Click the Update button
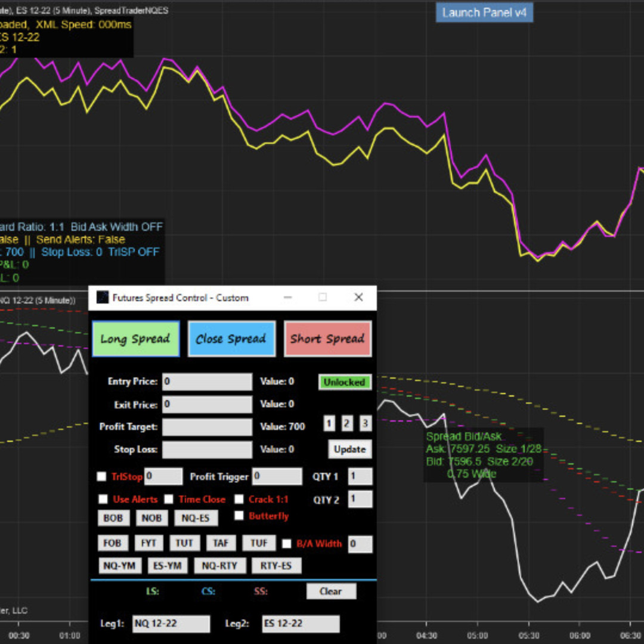 pos(349,449)
